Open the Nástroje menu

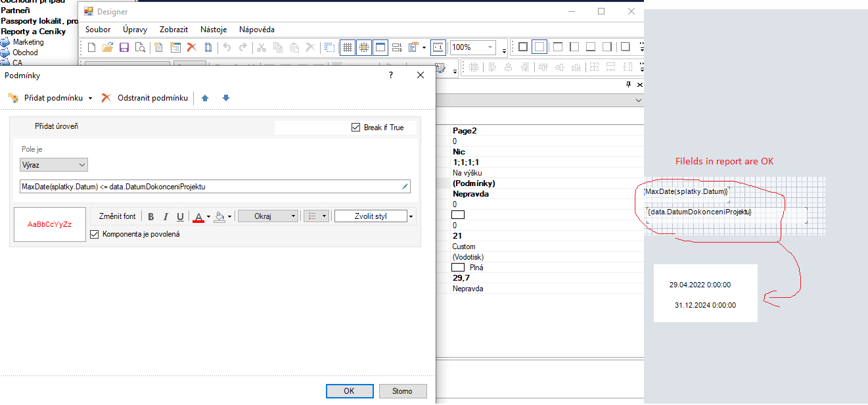pos(214,30)
